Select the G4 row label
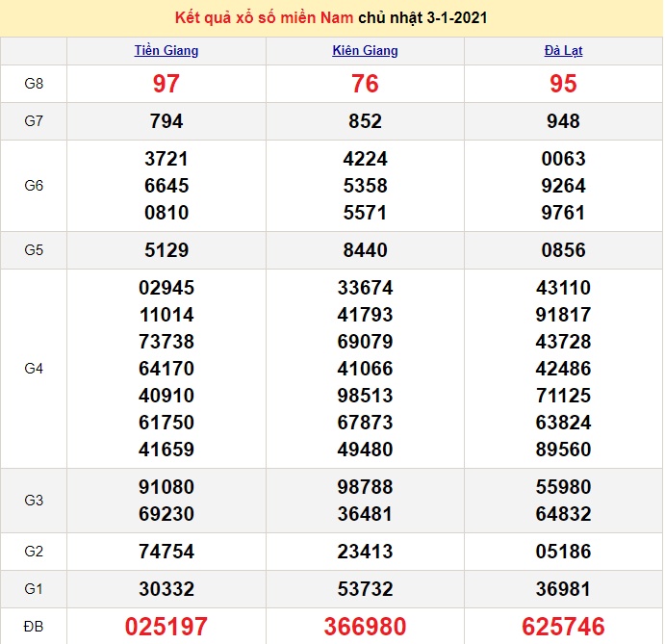 34,369
